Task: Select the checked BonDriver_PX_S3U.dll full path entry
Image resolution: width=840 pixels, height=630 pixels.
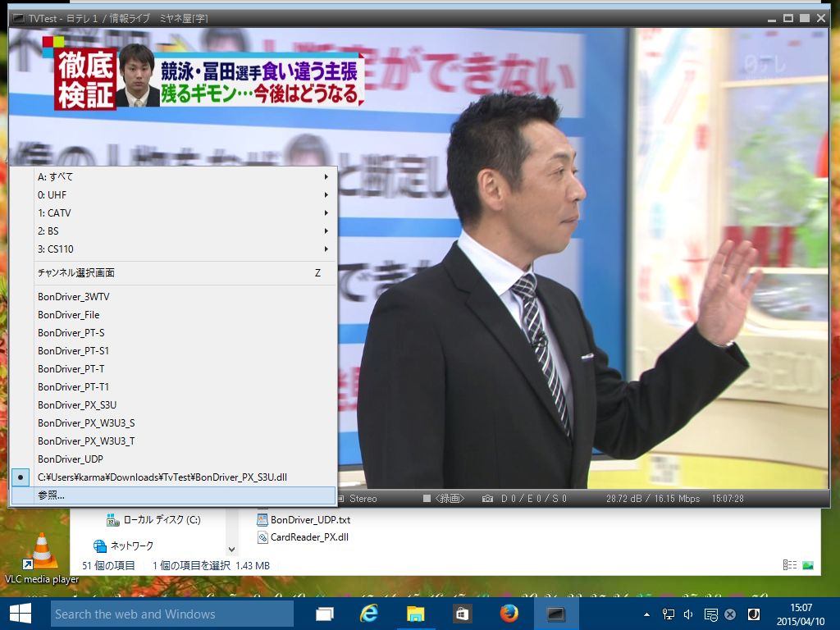Action: pos(174,477)
